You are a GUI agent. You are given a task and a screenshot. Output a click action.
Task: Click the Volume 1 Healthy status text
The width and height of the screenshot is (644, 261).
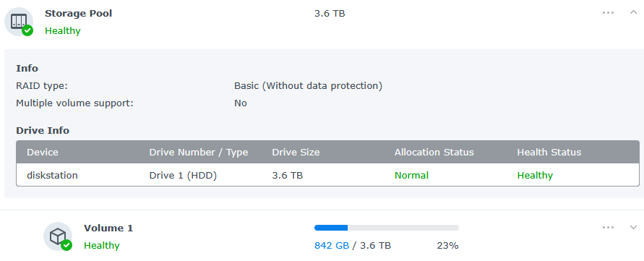point(101,245)
